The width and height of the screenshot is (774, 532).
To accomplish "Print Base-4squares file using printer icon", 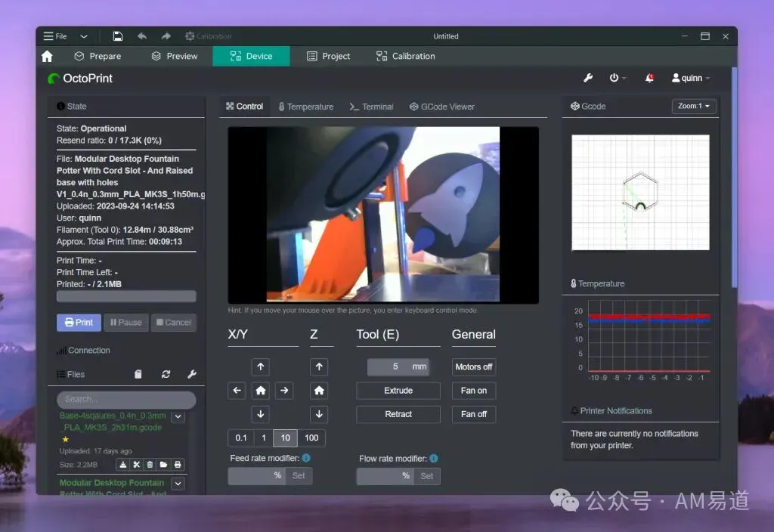I will [178, 465].
